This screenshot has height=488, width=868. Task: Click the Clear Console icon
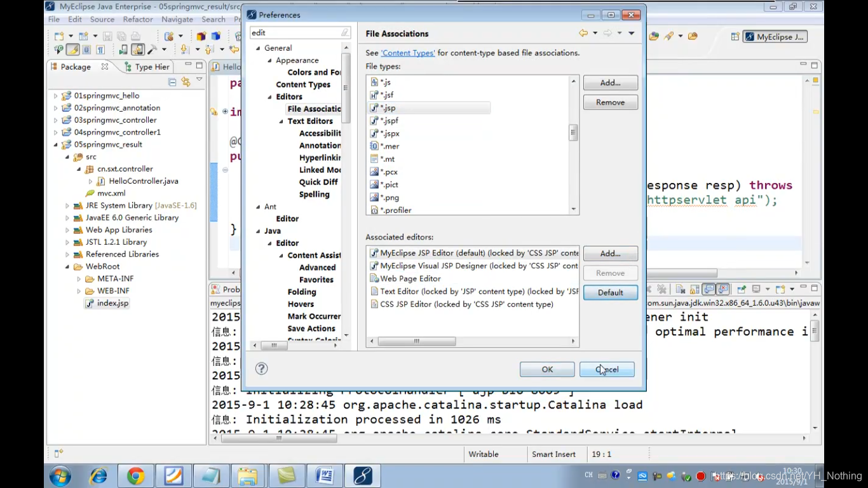679,289
